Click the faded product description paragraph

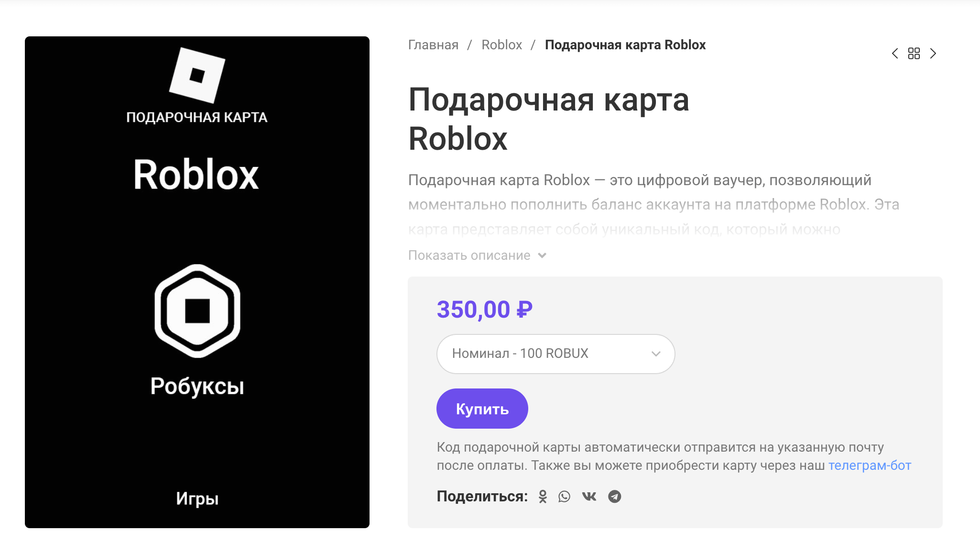[x=653, y=204]
